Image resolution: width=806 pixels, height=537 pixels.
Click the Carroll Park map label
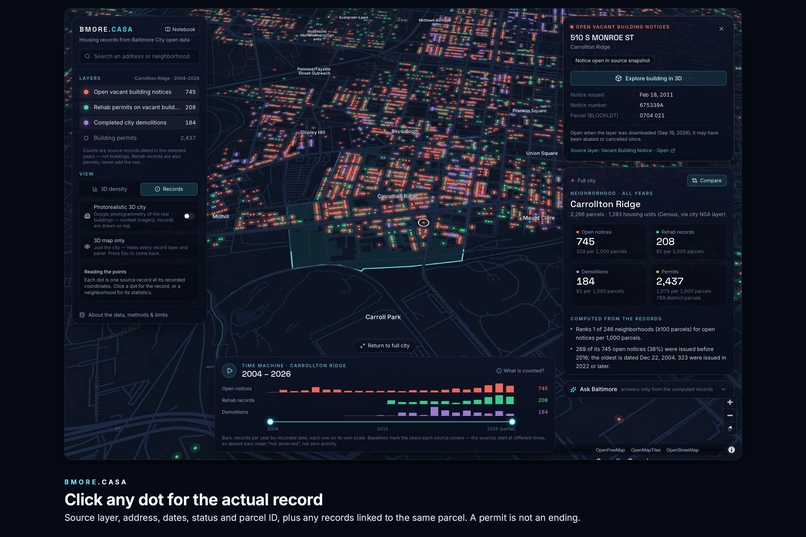(383, 317)
